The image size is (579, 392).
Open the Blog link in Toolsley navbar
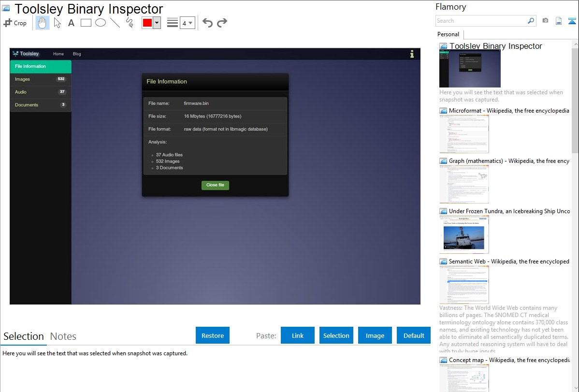(77, 54)
